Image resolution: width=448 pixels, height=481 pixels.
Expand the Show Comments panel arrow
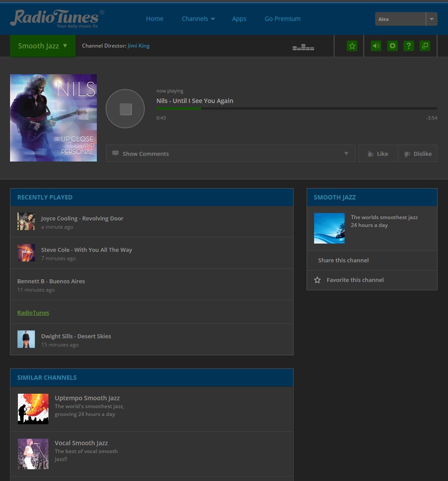(346, 153)
